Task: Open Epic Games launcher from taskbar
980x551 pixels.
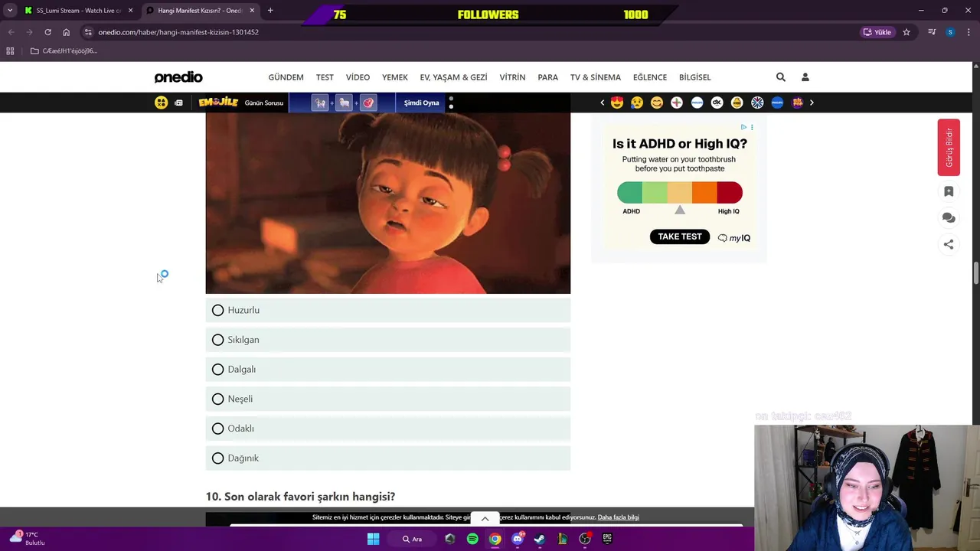Action: pos(607,539)
